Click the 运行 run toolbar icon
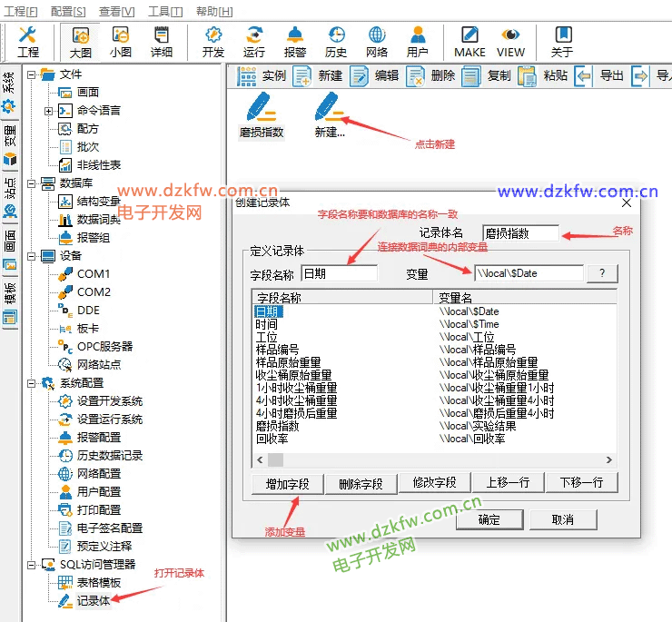The width and height of the screenshot is (672, 622). [x=254, y=42]
